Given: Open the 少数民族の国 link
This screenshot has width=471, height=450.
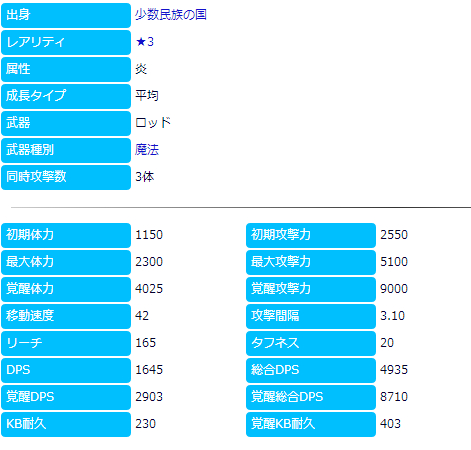Looking at the screenshot, I should [x=171, y=15].
